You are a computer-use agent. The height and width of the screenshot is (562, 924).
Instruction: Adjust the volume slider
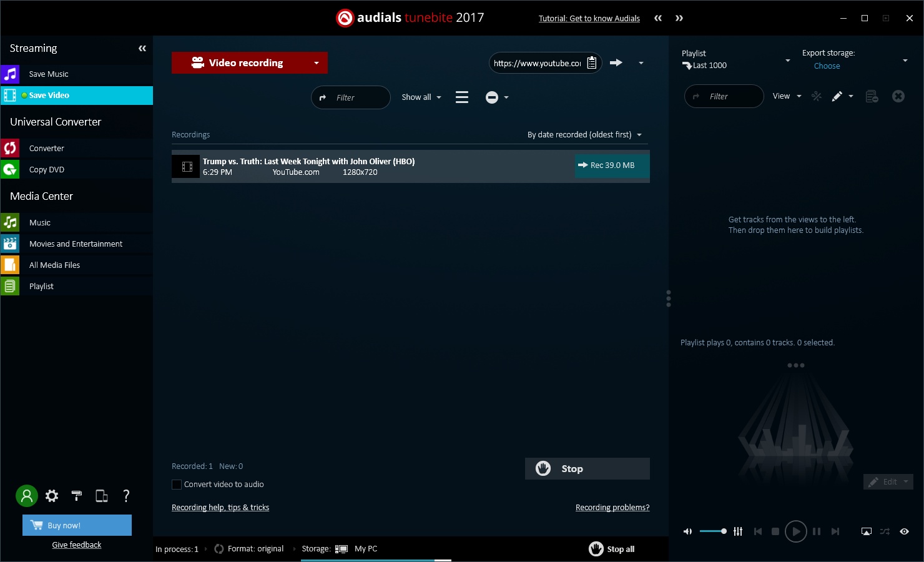coord(713,531)
